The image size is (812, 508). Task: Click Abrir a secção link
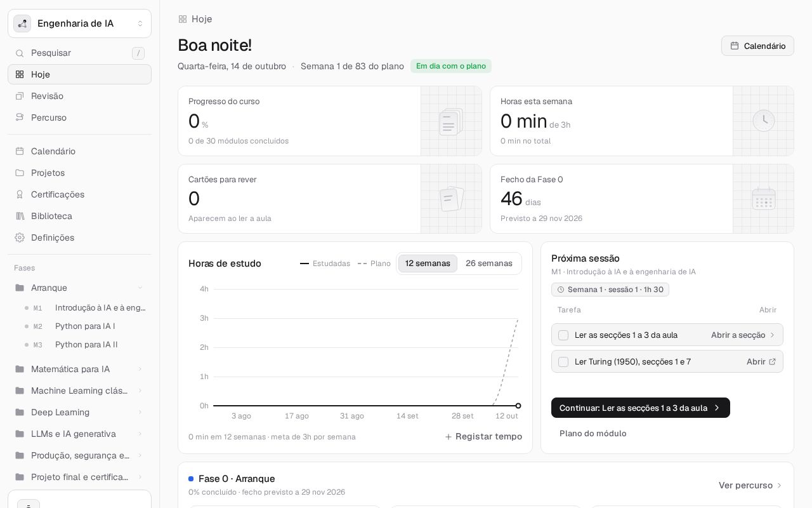click(743, 335)
